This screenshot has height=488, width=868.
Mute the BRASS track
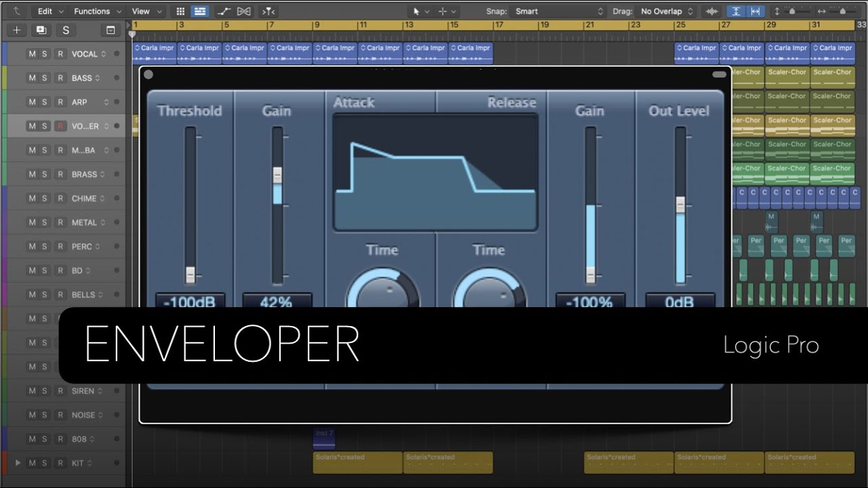click(x=32, y=174)
